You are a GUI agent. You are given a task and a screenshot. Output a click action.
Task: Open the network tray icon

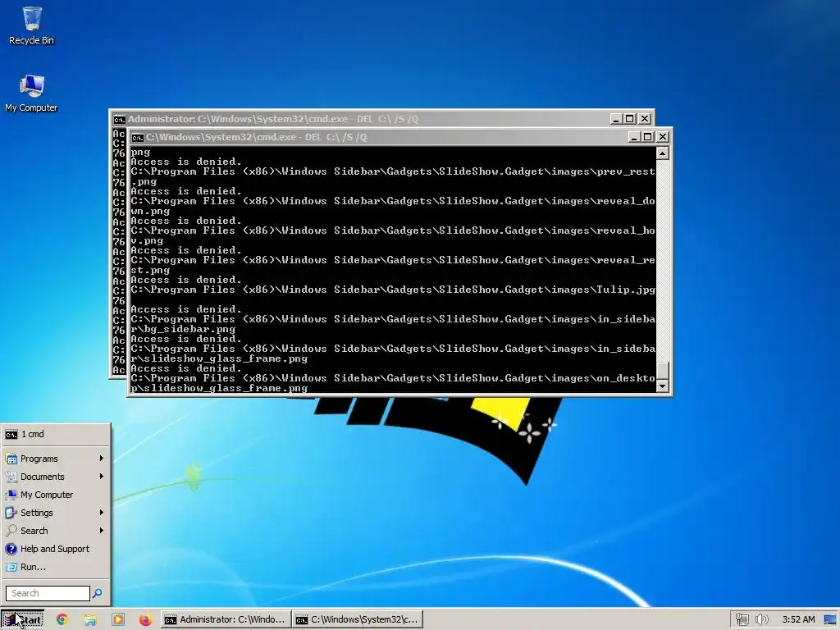(742, 620)
